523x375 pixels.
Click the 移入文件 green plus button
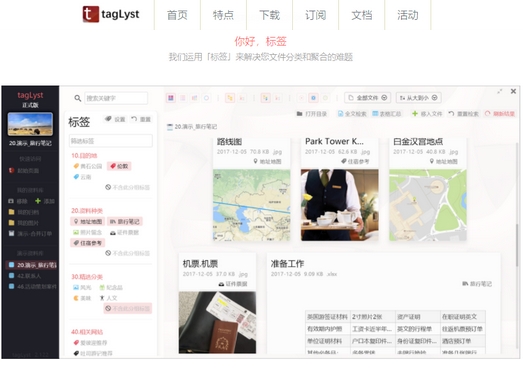pyautogui.click(x=427, y=114)
